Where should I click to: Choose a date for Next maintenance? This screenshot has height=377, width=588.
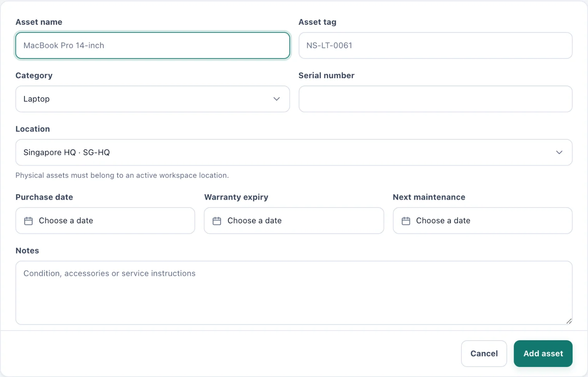click(483, 221)
